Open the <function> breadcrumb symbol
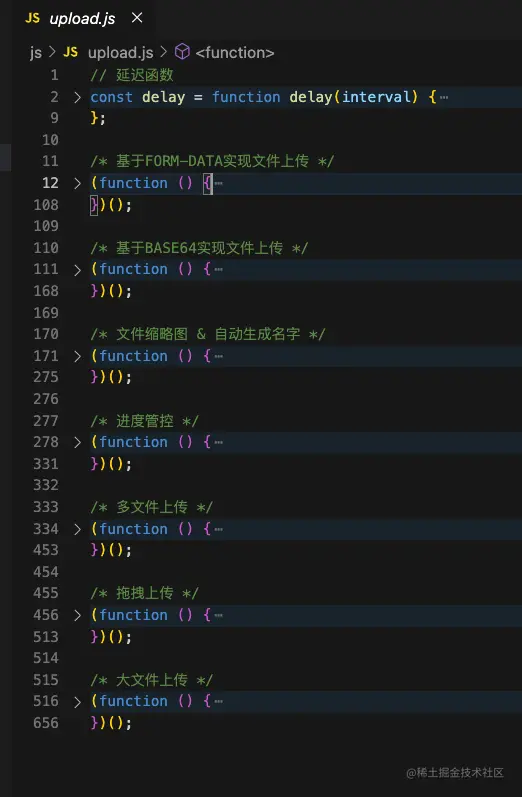 [x=235, y=52]
